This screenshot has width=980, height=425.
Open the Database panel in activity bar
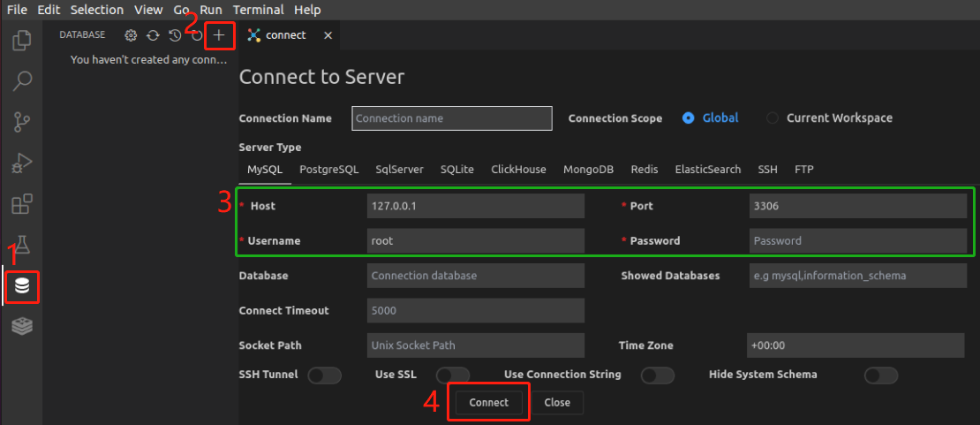click(22, 286)
